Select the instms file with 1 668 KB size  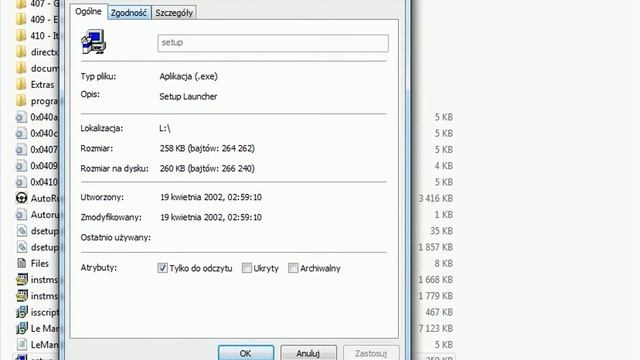(x=22, y=280)
